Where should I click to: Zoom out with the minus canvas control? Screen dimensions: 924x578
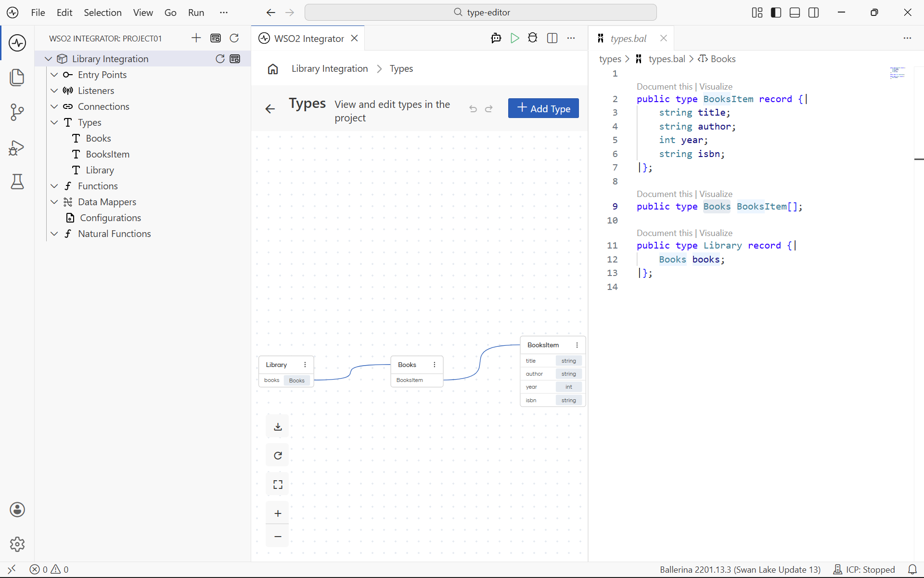point(278,536)
